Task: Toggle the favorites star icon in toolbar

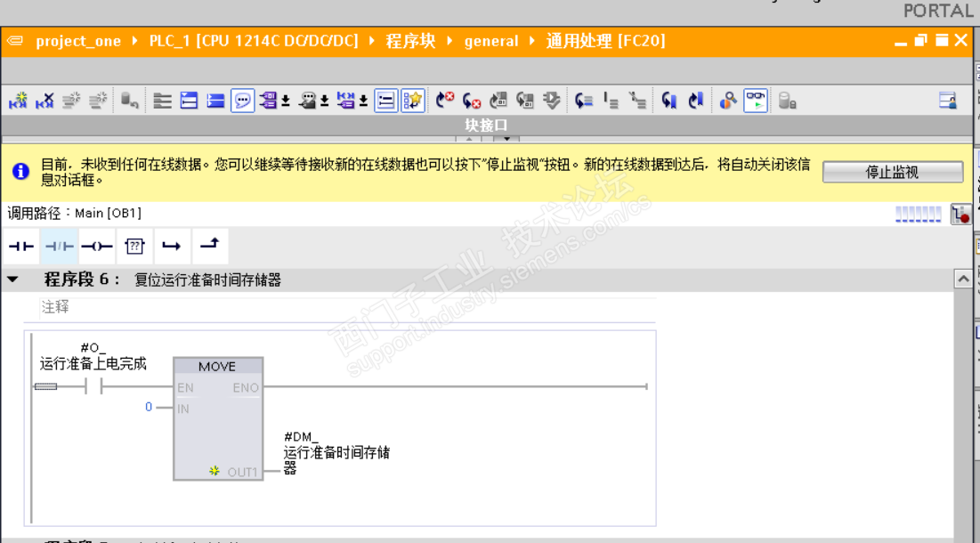Action: tap(413, 101)
